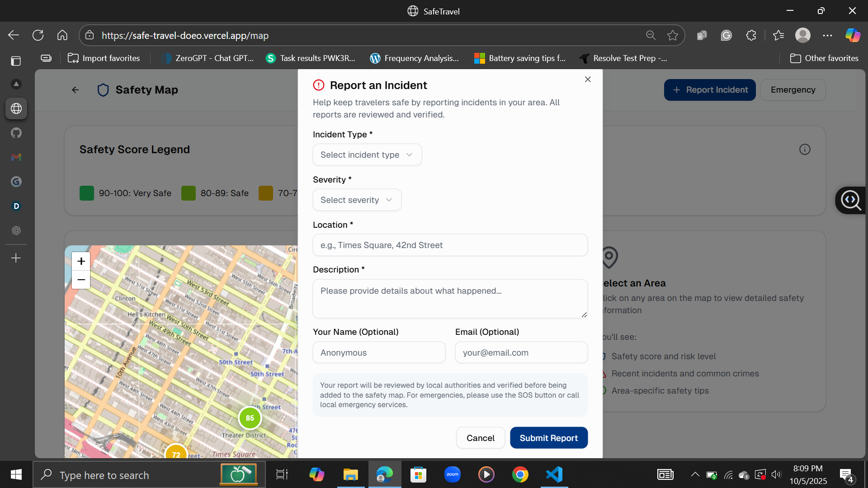Screen dimensions: 868x488
Task: Expand the Select severity dropdown
Action: click(x=357, y=200)
